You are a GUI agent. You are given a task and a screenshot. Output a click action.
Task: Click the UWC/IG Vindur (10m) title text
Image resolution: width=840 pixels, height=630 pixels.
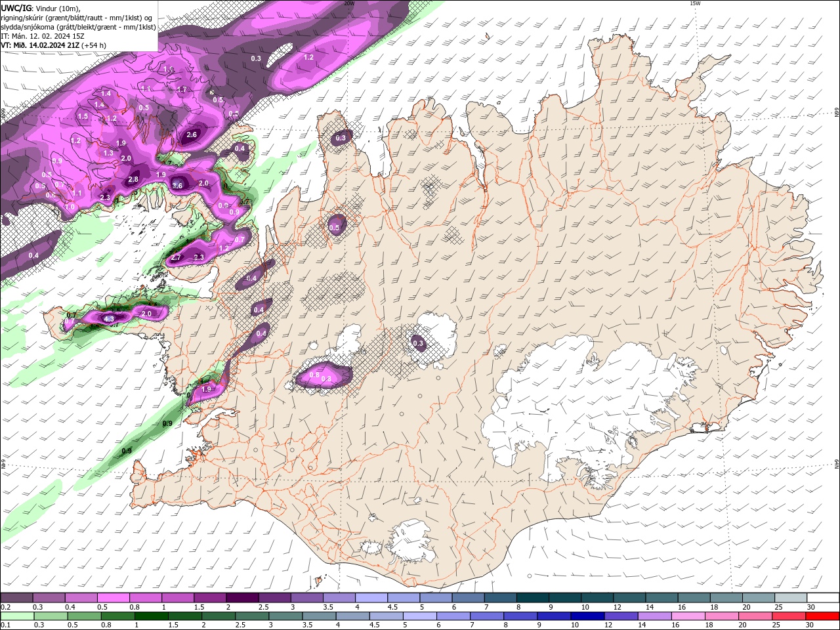pos(41,8)
